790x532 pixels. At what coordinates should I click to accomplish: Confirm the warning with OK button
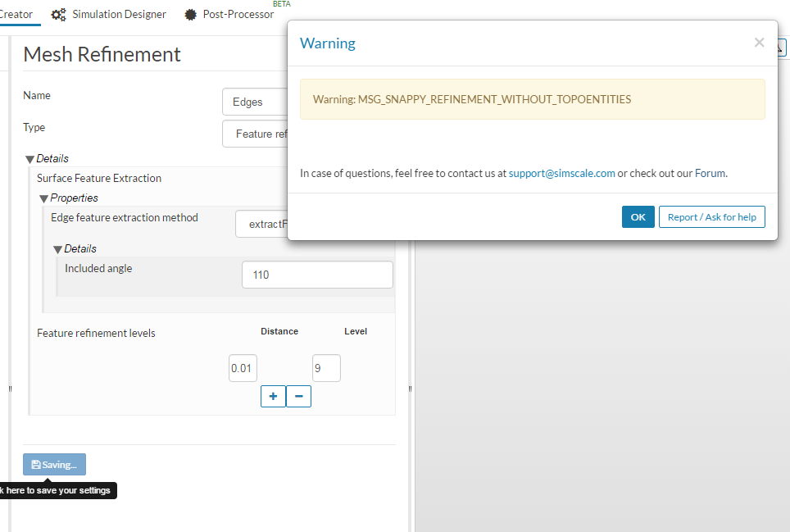click(x=638, y=216)
